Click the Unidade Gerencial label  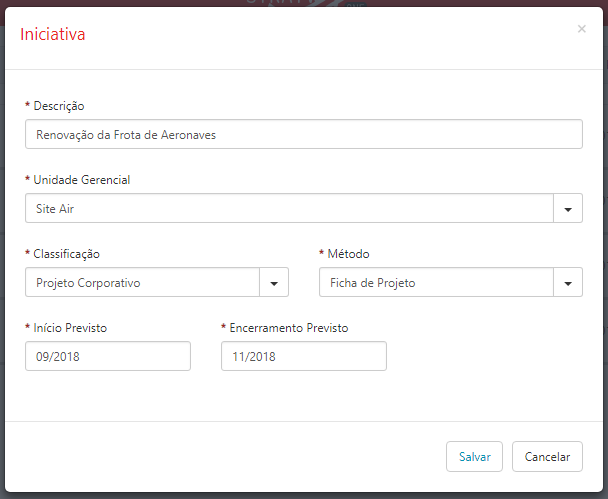[x=81, y=180]
